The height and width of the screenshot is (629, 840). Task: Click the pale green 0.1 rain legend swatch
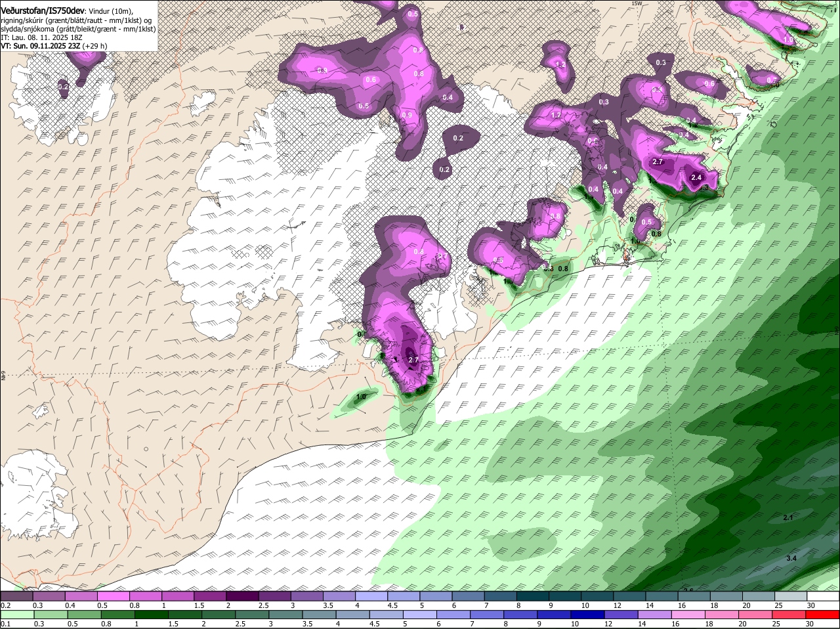(16, 615)
